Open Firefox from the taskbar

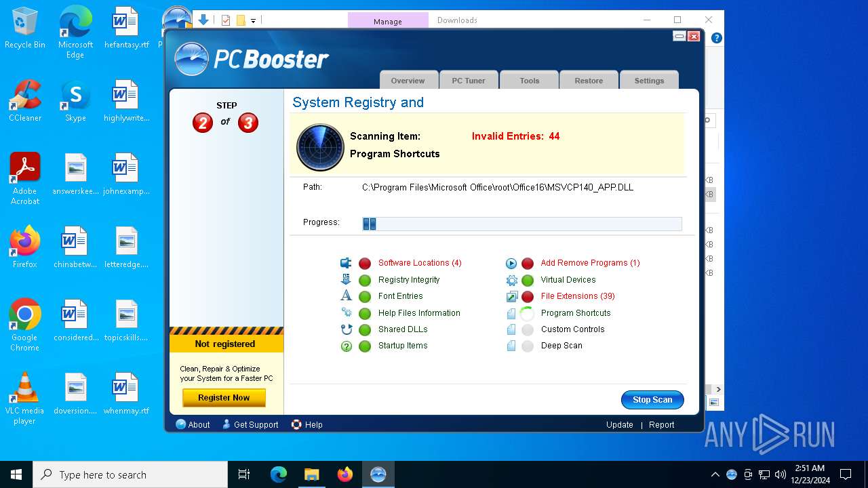click(345, 474)
